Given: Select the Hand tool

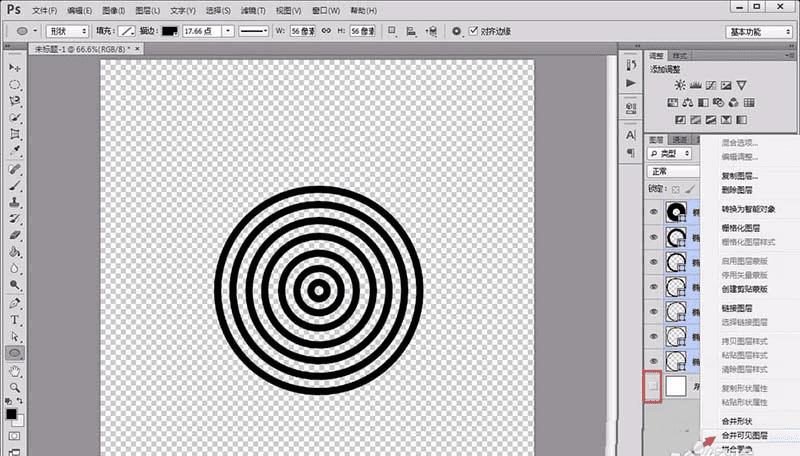Looking at the screenshot, I should [x=15, y=371].
